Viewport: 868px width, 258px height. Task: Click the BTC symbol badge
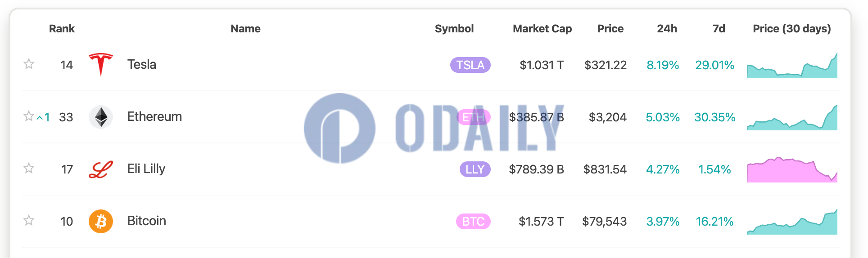[x=473, y=222]
